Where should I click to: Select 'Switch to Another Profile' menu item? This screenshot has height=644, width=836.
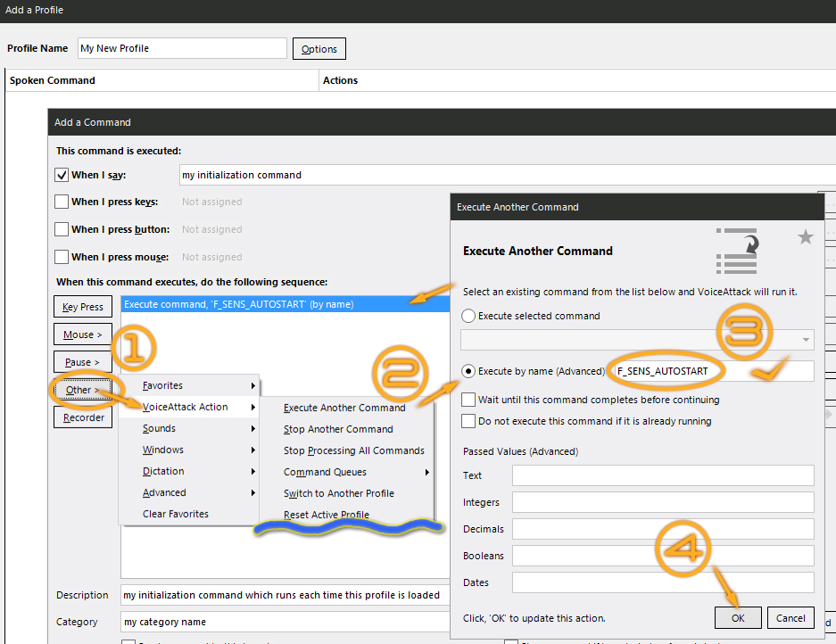coord(338,493)
